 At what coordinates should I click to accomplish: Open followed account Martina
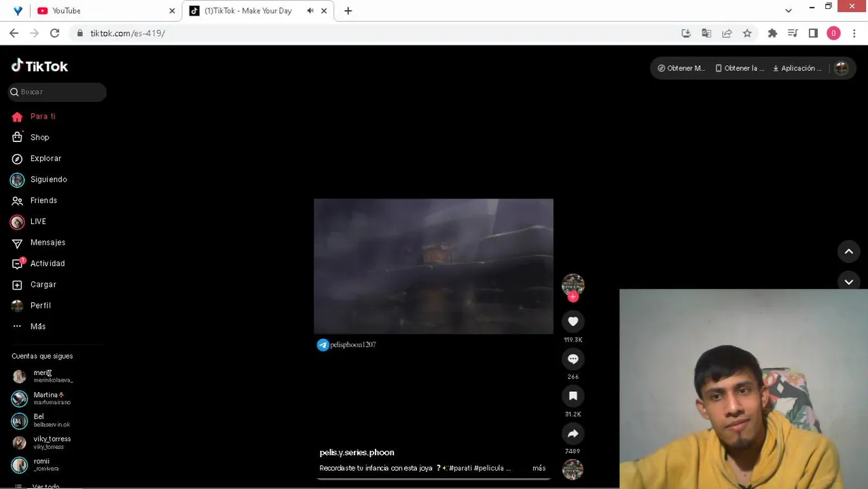pos(42,398)
